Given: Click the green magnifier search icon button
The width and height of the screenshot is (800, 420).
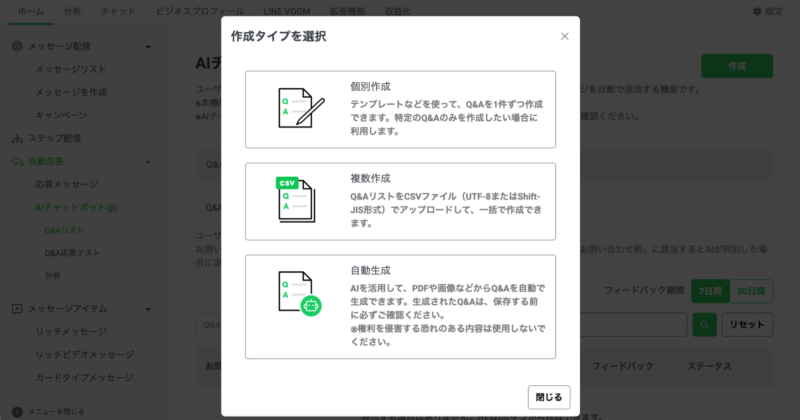Looking at the screenshot, I should click(704, 325).
